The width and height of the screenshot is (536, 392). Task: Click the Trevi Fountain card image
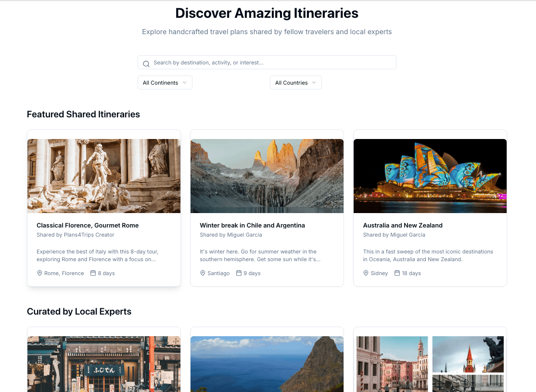[103, 176]
